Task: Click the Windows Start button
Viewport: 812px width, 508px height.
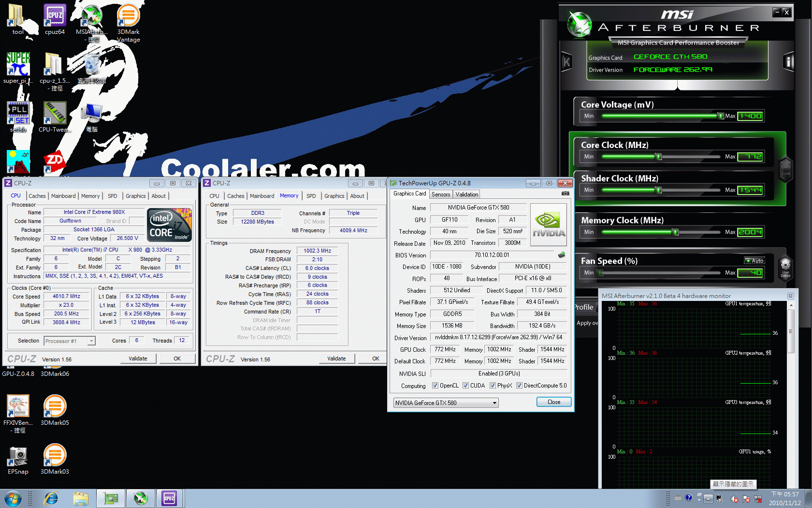Action: tap(13, 498)
